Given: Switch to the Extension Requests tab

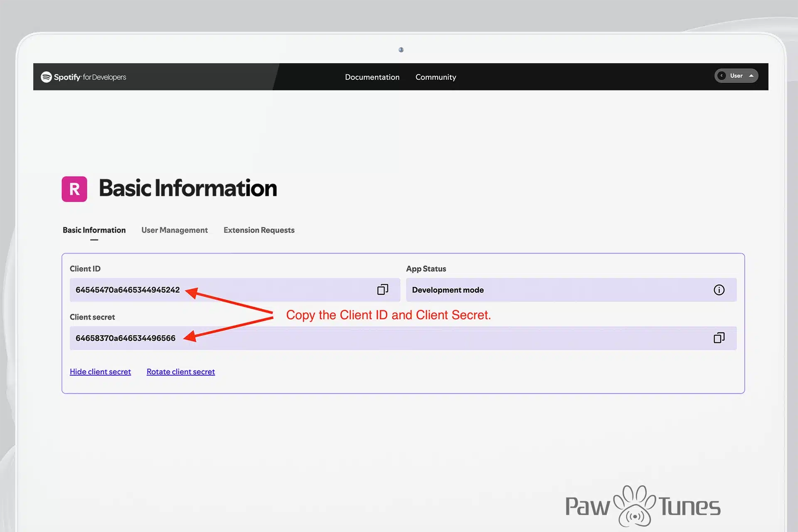Looking at the screenshot, I should click(259, 230).
